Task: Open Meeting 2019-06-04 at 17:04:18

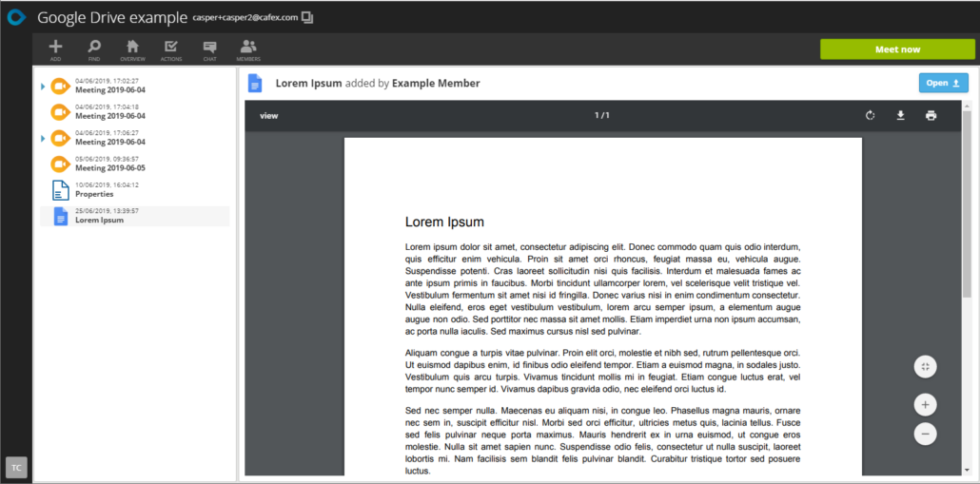Action: pyautogui.click(x=110, y=116)
